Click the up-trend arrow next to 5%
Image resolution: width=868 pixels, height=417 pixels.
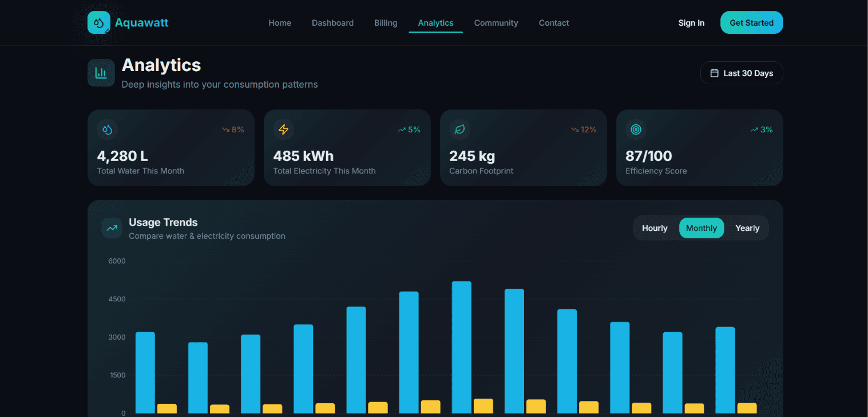pos(402,130)
